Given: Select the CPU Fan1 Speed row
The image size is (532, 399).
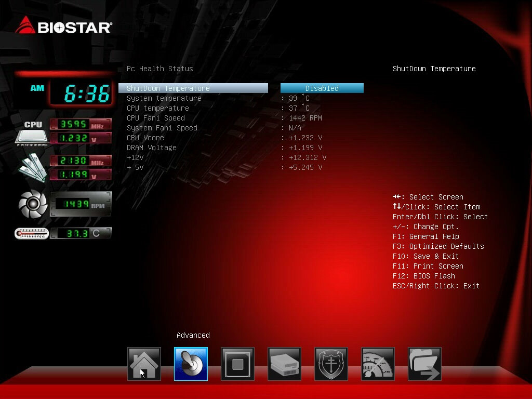Looking at the screenshot, I should pos(156,118).
